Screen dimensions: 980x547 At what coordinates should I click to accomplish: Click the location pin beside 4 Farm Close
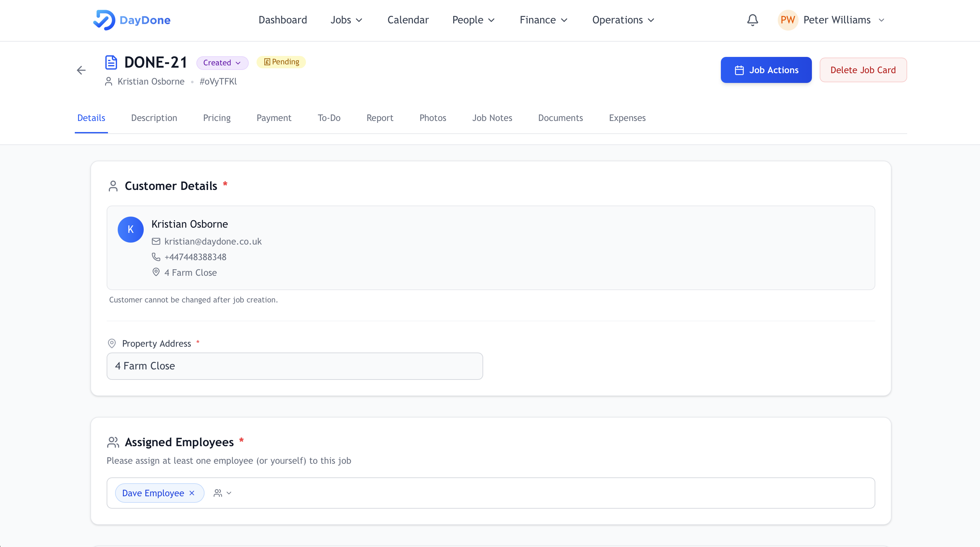point(156,272)
